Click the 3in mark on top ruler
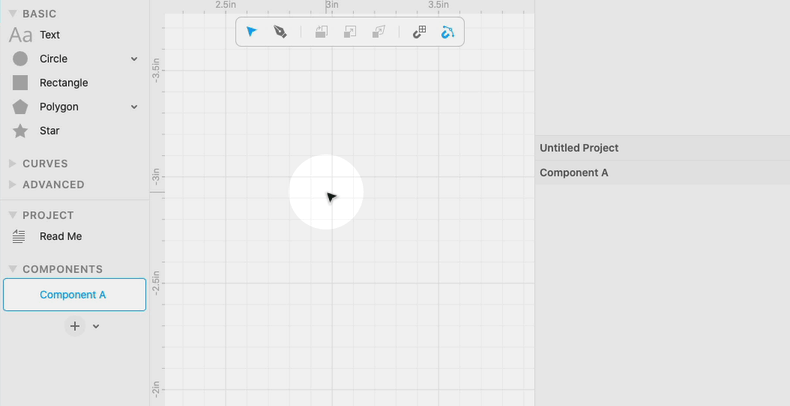 (332, 5)
